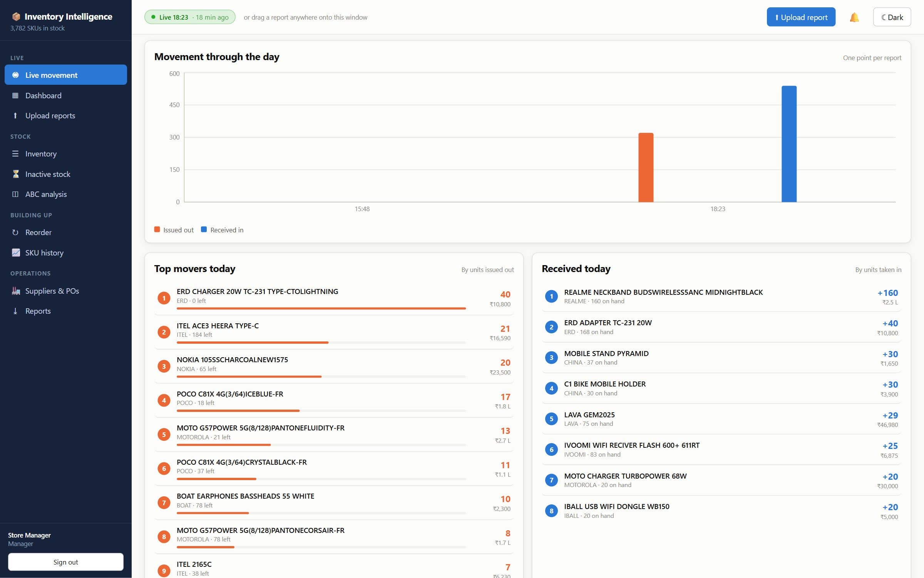924x578 pixels.
Task: Click the Reports download icon
Action: 15,311
